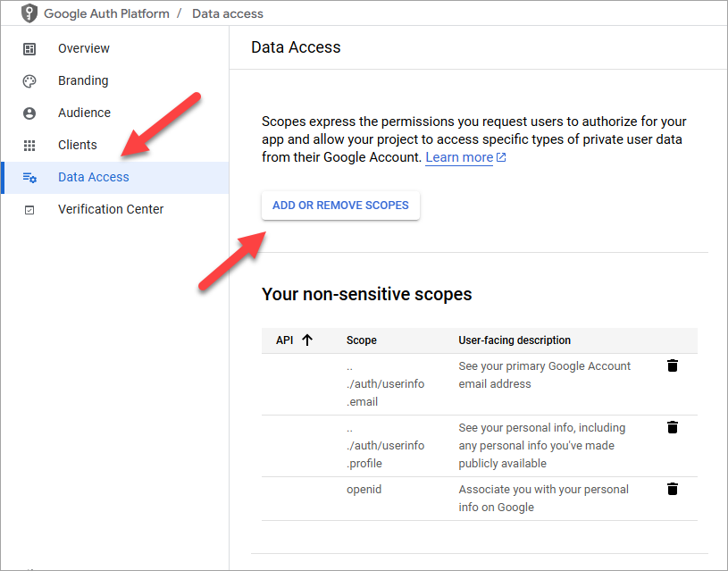The width and height of the screenshot is (728, 571).
Task: Click 'Associate you with your personal info' description
Action: 543,498
